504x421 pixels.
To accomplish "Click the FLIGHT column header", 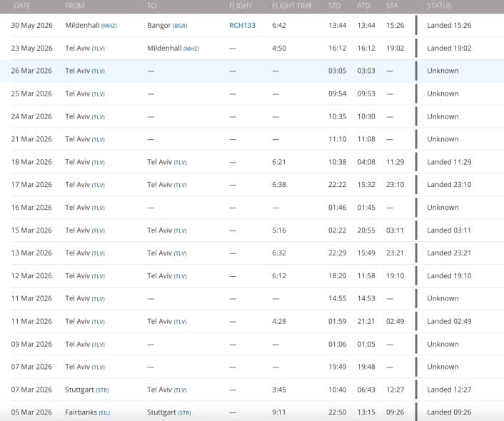I will click(x=240, y=6).
